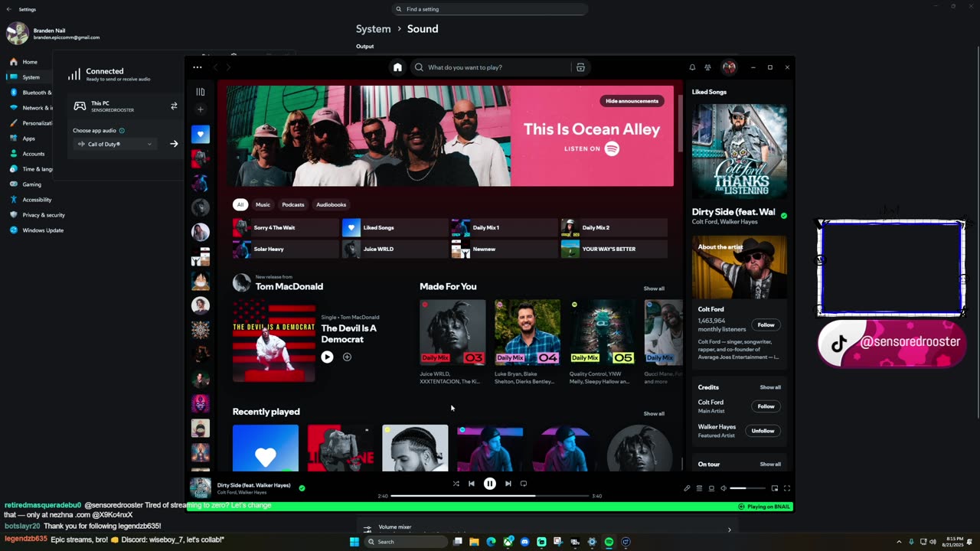The image size is (980, 551).
Task: Open the Spotify profile avatar menu
Action: [x=729, y=67]
